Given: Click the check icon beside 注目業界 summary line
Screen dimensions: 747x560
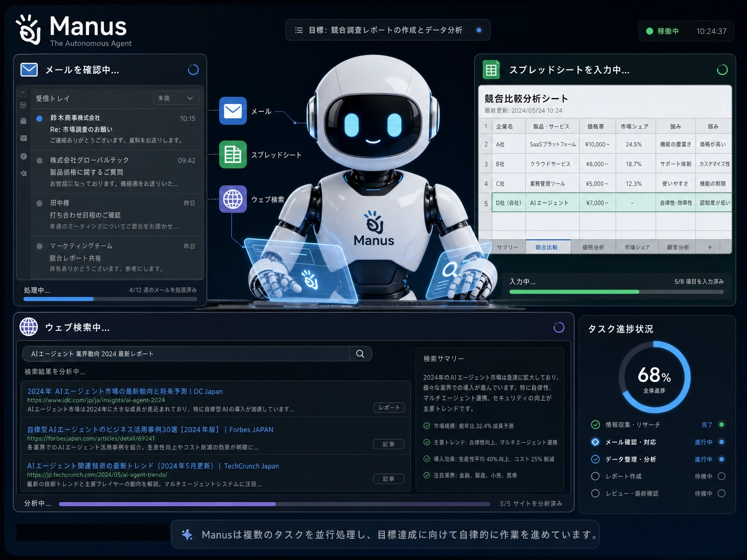Looking at the screenshot, I should coord(427,475).
